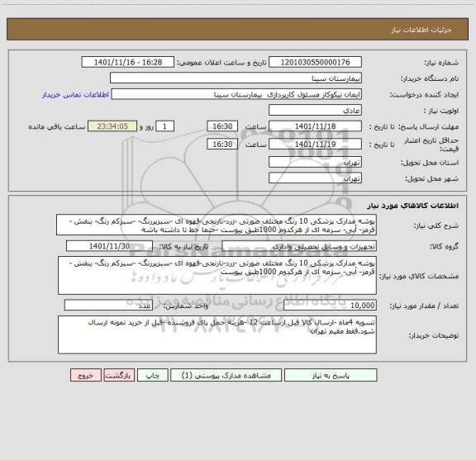The image size is (476, 460).
Task: Click the price validity date 1401/11/19
Action: click(315, 145)
